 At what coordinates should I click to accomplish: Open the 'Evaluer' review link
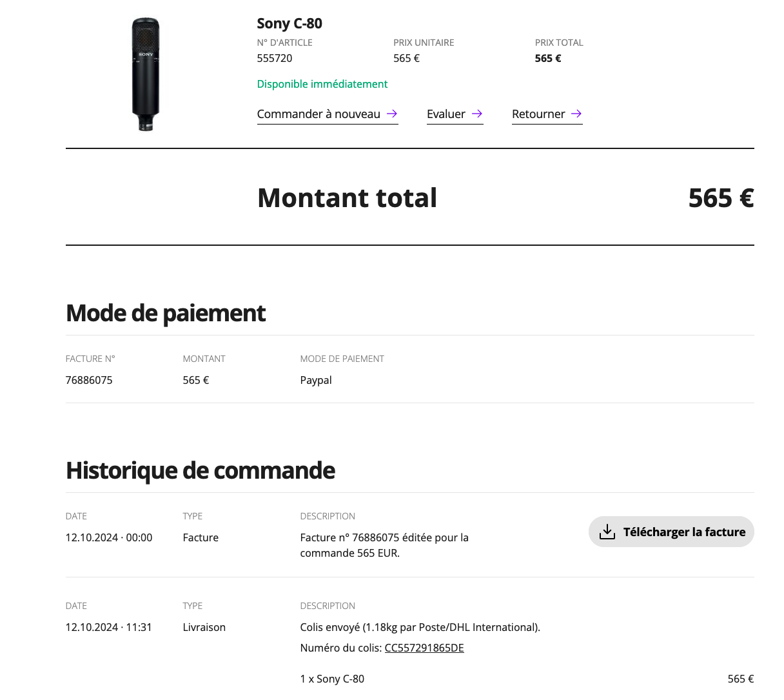point(446,114)
